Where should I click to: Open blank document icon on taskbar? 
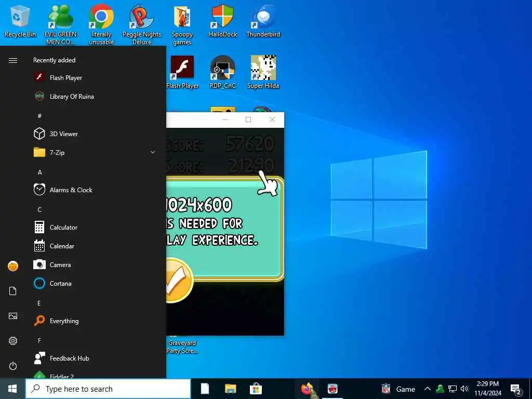tap(205, 389)
